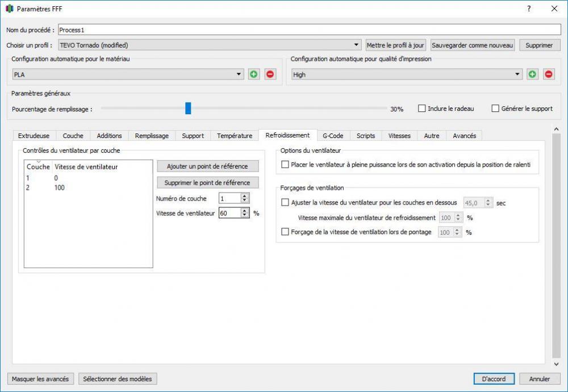
Task: Add a new material auto-configuration (green plus)
Action: coord(254,74)
